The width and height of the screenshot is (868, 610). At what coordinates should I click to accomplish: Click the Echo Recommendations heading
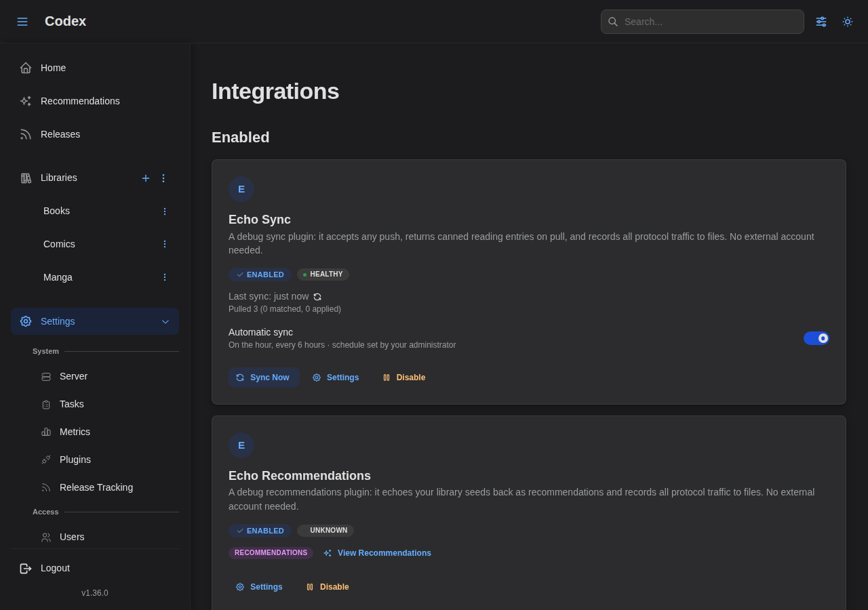click(300, 476)
